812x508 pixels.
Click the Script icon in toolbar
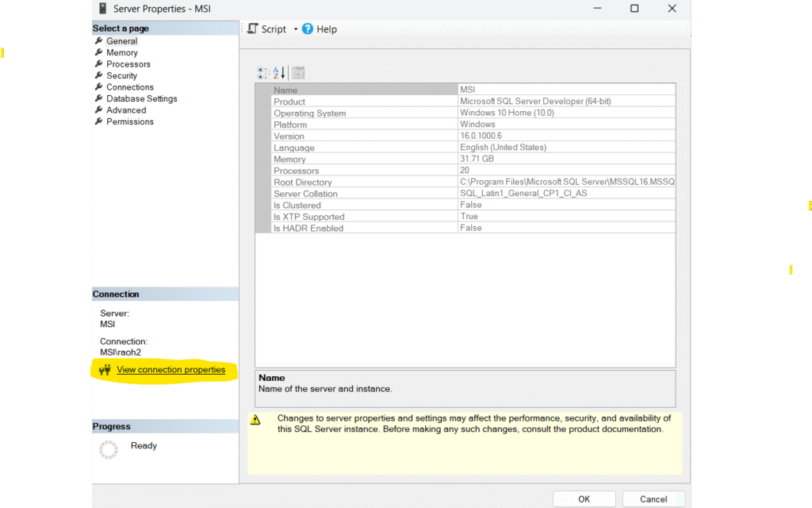pyautogui.click(x=252, y=29)
